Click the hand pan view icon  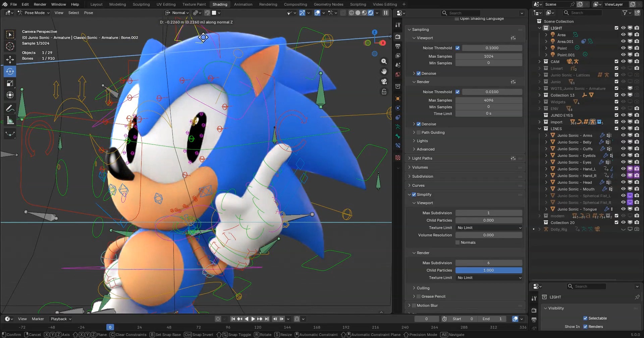point(384,71)
